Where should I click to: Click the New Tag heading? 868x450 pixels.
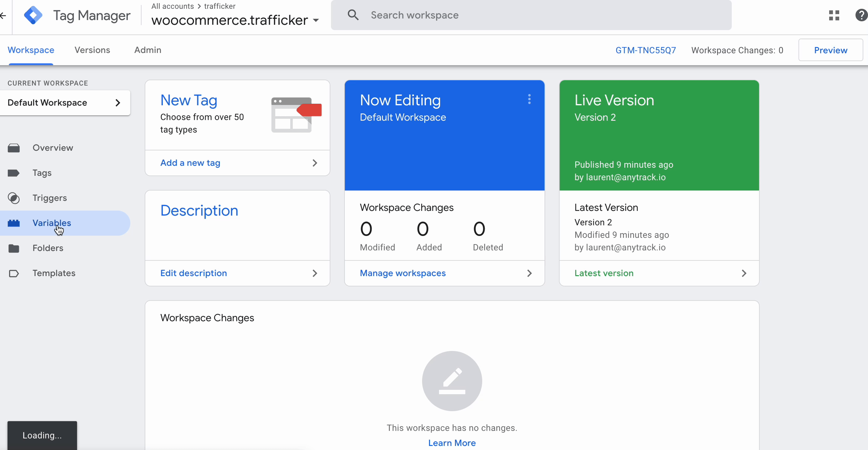coord(189,100)
